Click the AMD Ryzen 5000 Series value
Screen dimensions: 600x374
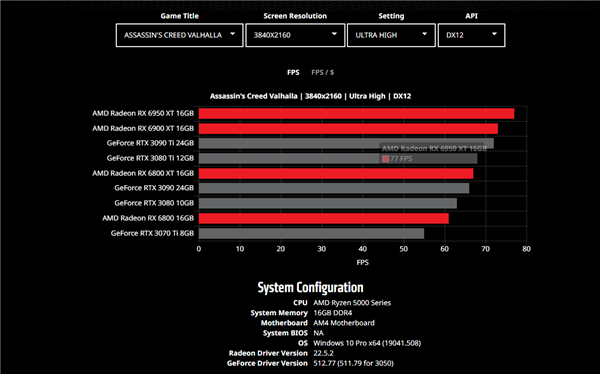(x=352, y=303)
